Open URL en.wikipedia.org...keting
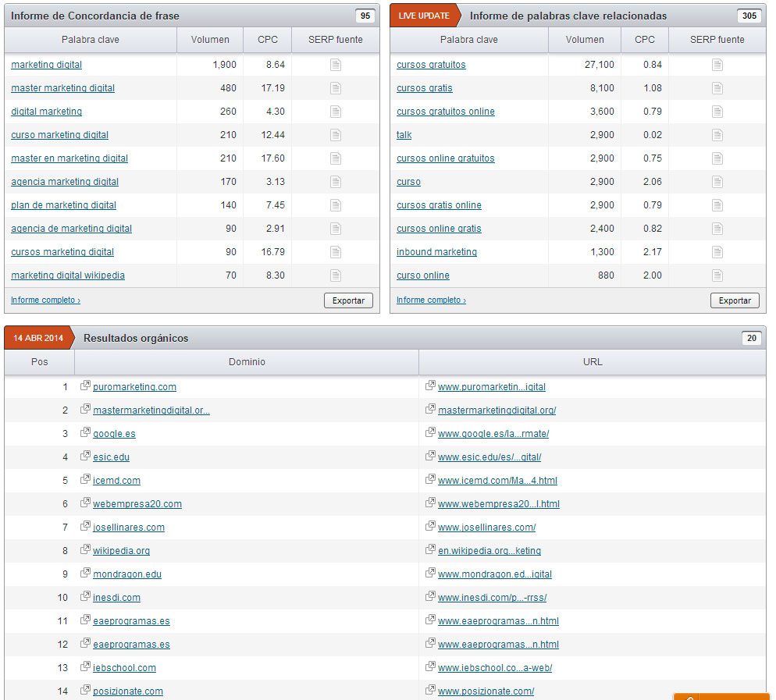Image resolution: width=776 pixels, height=700 pixels. click(489, 551)
